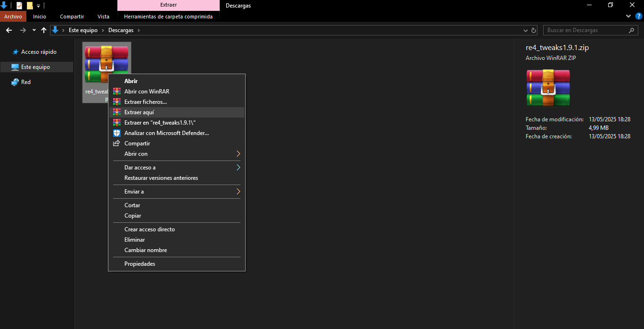
Task: Click the Archivo WinRAR ZIP type label
Action: pos(551,58)
